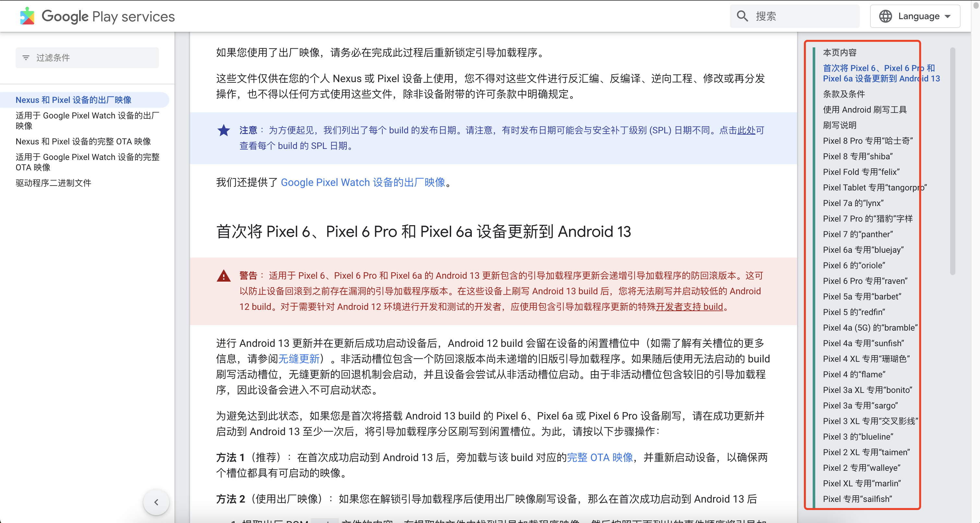Jump to Pixel 8 Pro 专用“哈士奇” section
This screenshot has width=980, height=523.
pyautogui.click(x=867, y=141)
